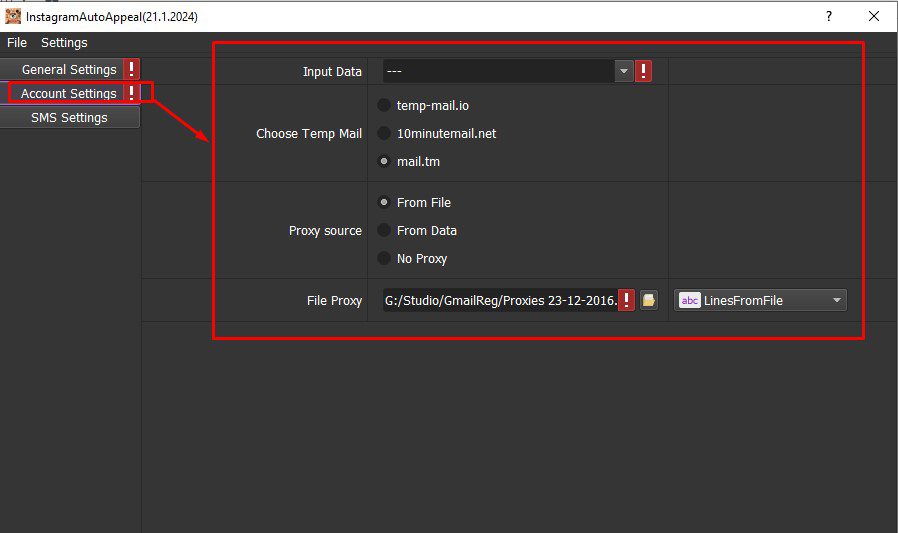Switch to the General Settings tab
898x533 pixels.
pos(69,69)
